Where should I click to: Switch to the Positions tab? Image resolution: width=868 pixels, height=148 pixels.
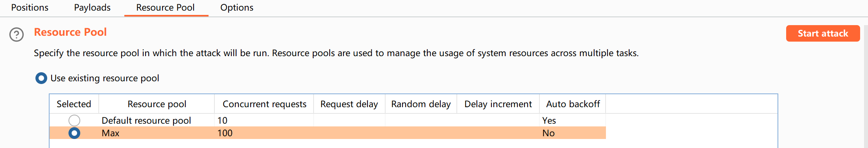pyautogui.click(x=30, y=7)
